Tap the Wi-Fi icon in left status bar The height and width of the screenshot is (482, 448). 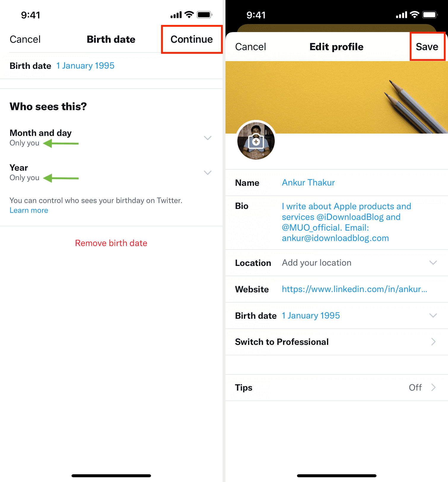click(189, 15)
